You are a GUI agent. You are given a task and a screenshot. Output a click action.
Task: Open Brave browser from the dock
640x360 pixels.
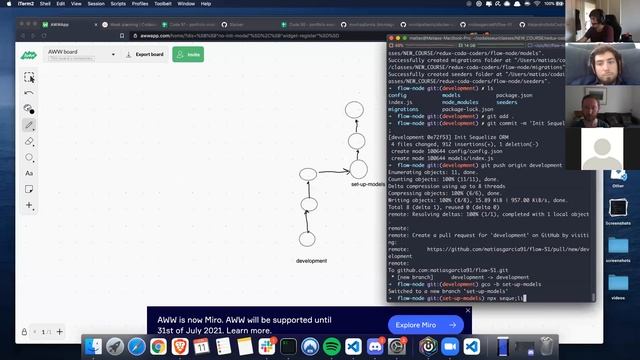(180, 347)
